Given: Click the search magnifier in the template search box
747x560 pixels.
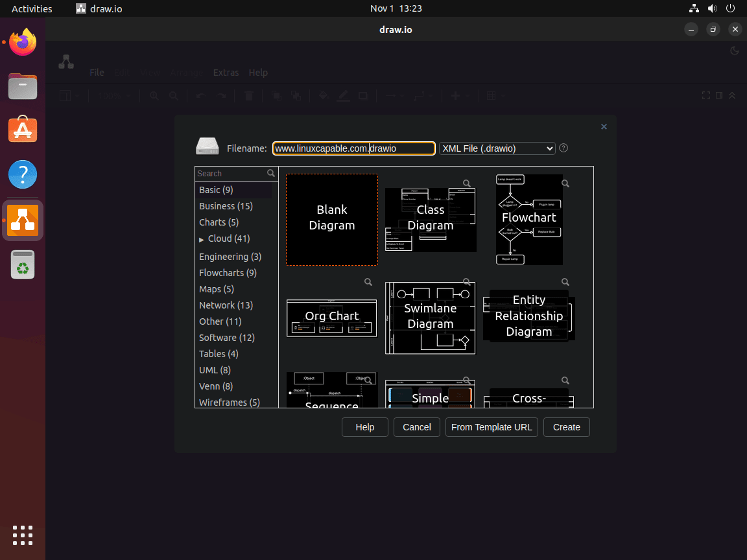Looking at the screenshot, I should coord(271,173).
